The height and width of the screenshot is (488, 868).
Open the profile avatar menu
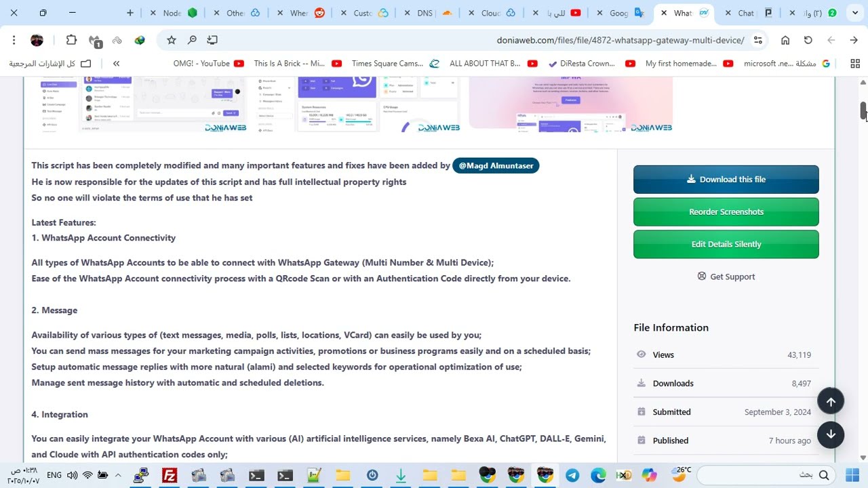(37, 40)
